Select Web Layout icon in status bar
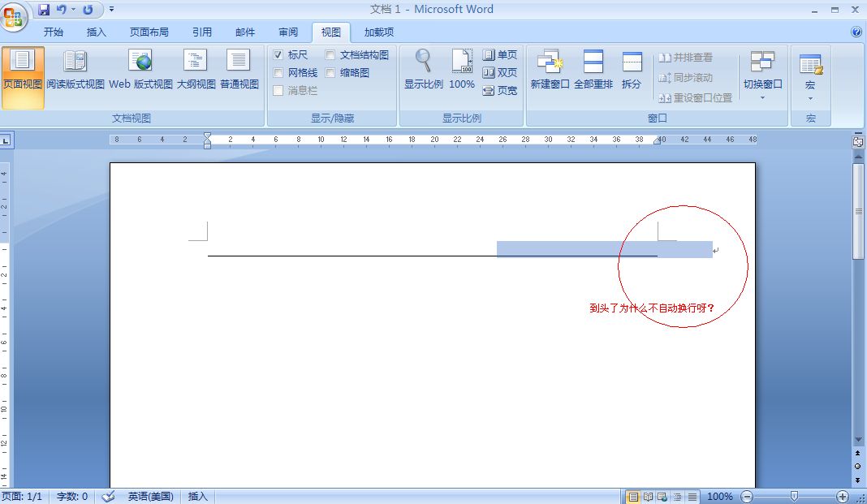 point(662,497)
